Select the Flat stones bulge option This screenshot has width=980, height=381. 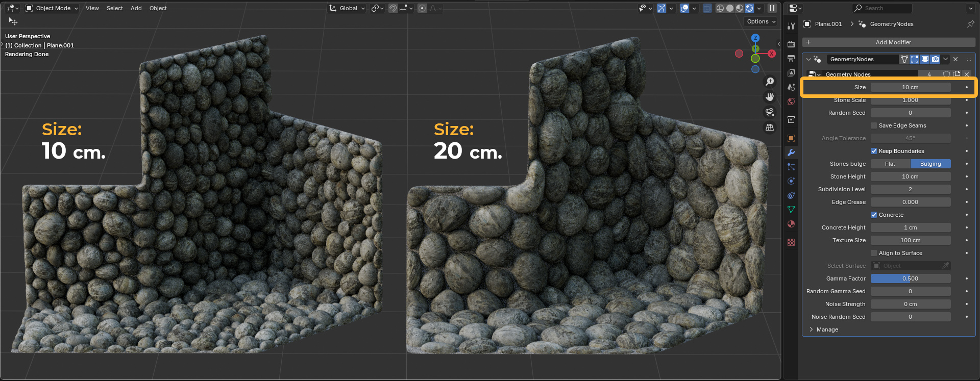point(890,164)
